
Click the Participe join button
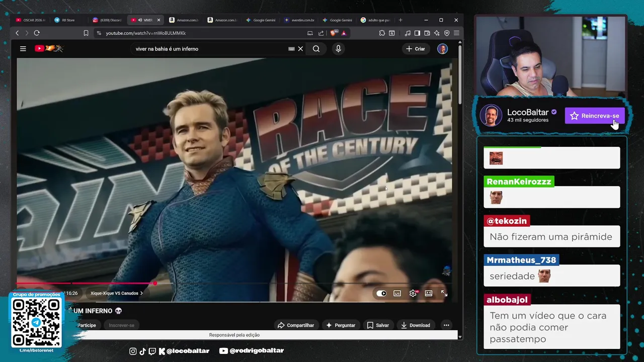(x=87, y=325)
